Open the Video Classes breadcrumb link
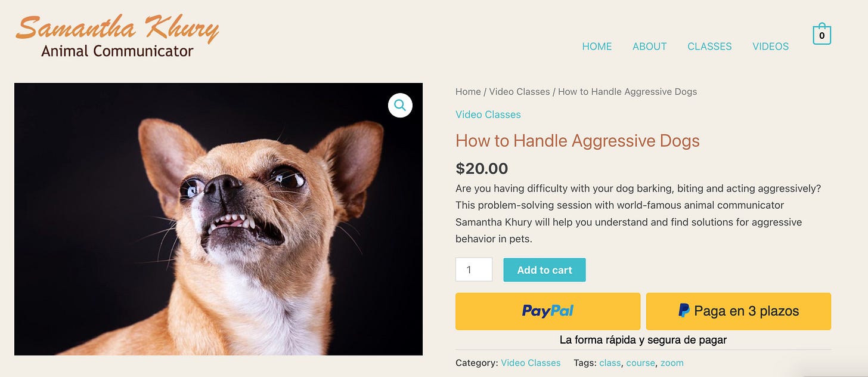 pyautogui.click(x=519, y=92)
